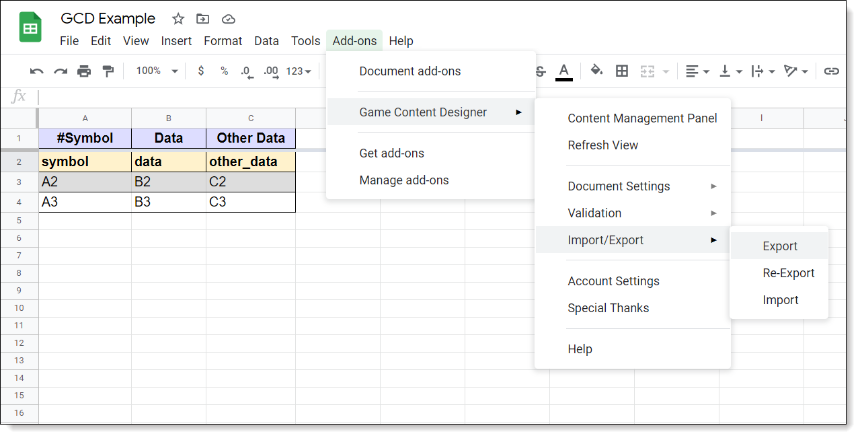Select Get add-ons
This screenshot has width=860, height=438.
[x=431, y=153]
